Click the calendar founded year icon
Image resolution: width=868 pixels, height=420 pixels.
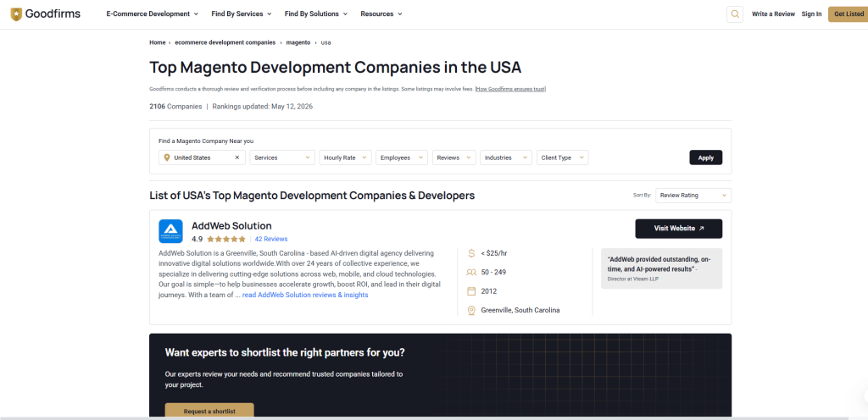coord(471,291)
